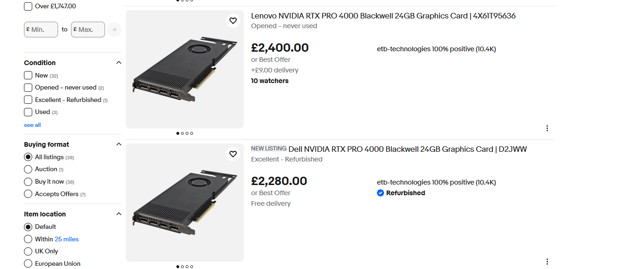Select last image dot on Dell listing
Screen dimensions: 644x269
pos(192,267)
